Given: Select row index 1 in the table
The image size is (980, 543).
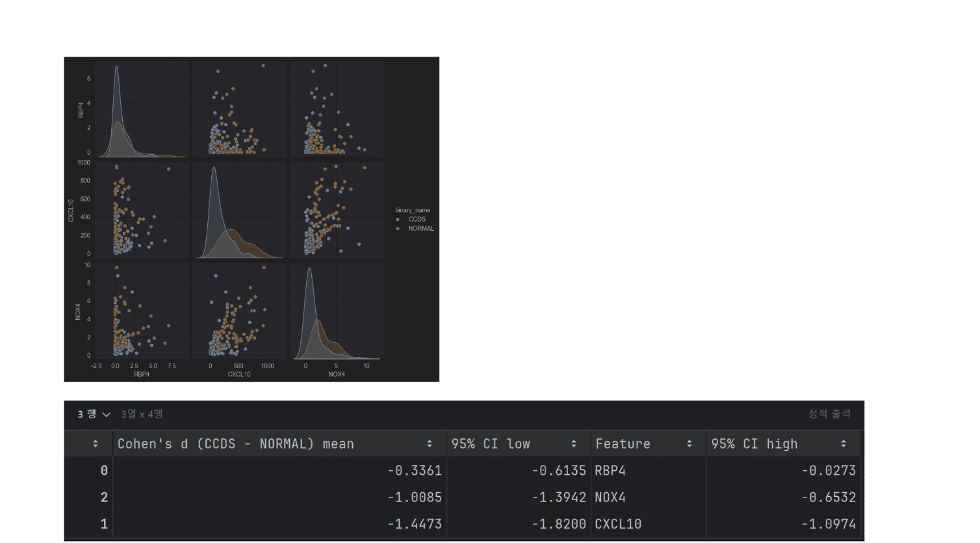Looking at the screenshot, I should pyautogui.click(x=104, y=523).
